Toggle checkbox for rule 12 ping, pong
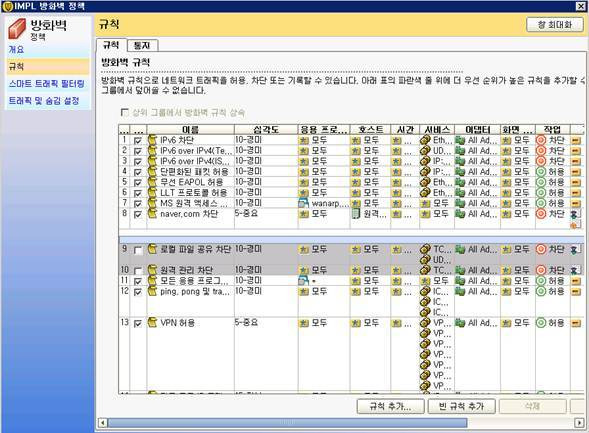 pos(138,292)
